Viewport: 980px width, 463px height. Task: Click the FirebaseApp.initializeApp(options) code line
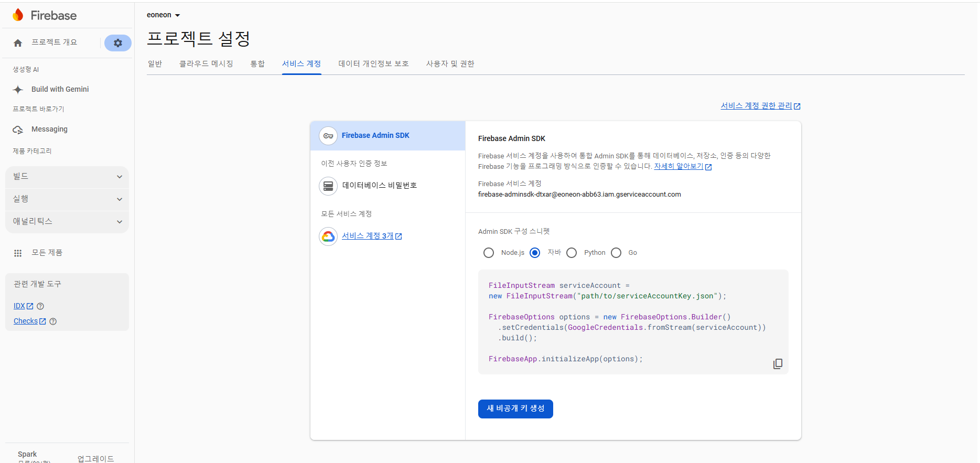pyautogui.click(x=565, y=359)
